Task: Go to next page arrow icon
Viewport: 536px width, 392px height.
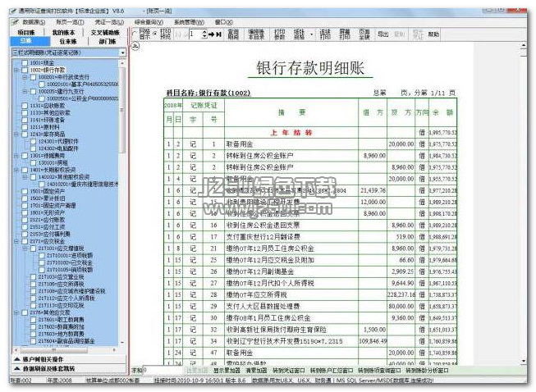Action: click(211, 34)
